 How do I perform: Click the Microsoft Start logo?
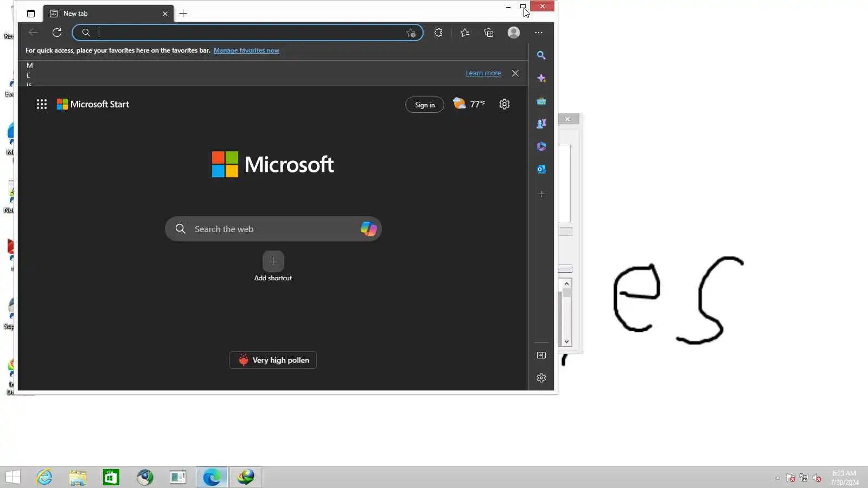tap(93, 104)
